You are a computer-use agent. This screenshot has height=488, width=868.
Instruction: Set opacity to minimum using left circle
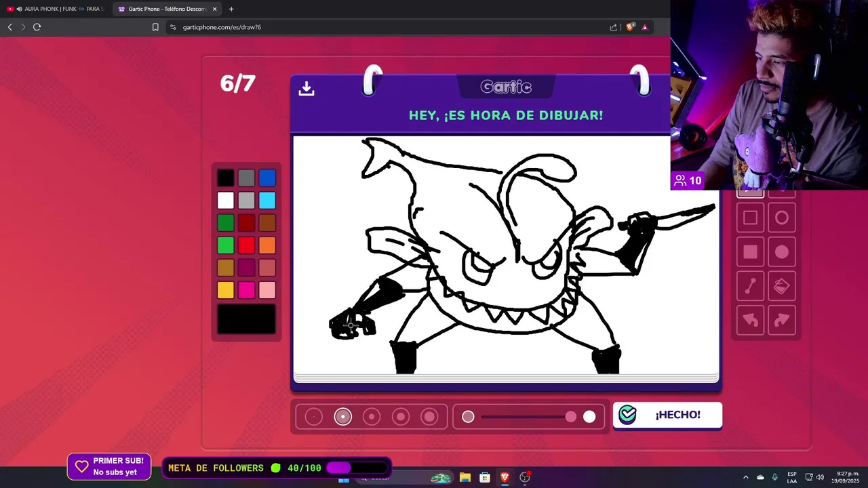468,417
